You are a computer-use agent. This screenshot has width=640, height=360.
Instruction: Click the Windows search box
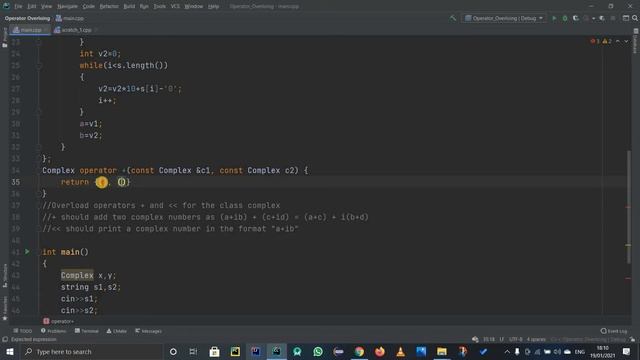[x=92, y=351]
